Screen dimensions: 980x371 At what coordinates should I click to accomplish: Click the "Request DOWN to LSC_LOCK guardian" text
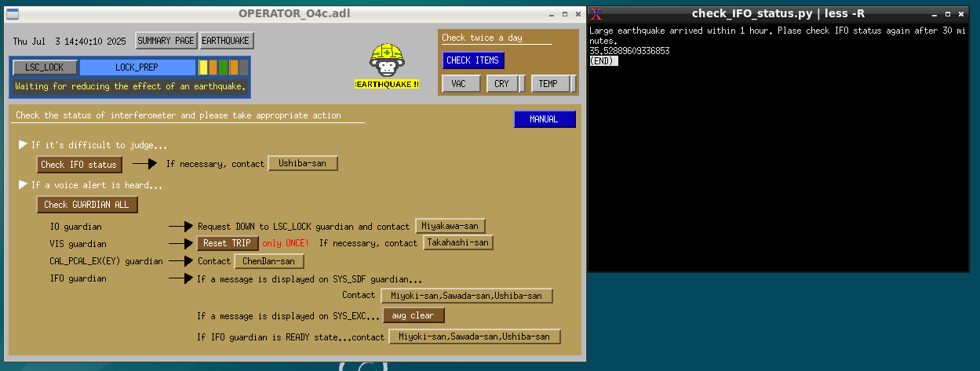[x=303, y=226]
